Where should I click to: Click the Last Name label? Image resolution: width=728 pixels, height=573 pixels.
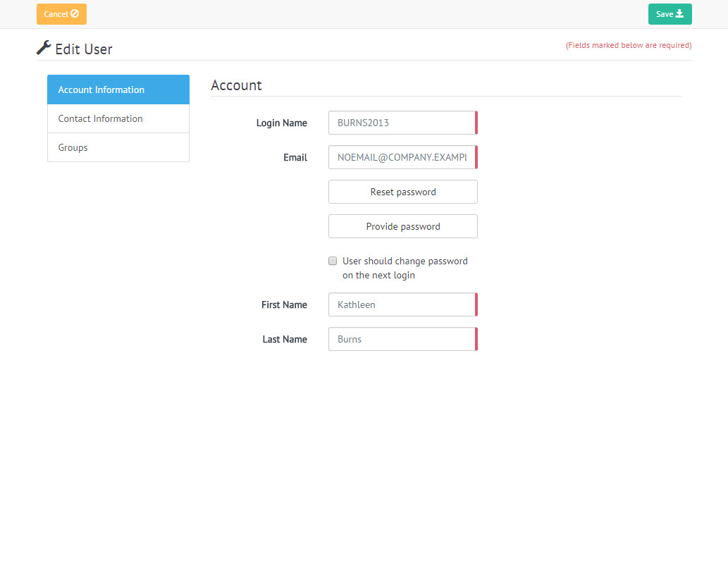285,340
